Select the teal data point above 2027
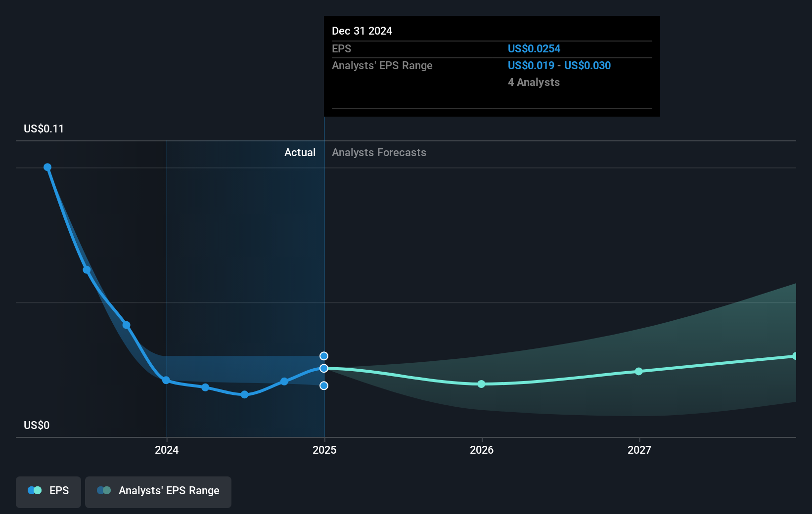Screen dimensions: 812x514 pos(639,371)
